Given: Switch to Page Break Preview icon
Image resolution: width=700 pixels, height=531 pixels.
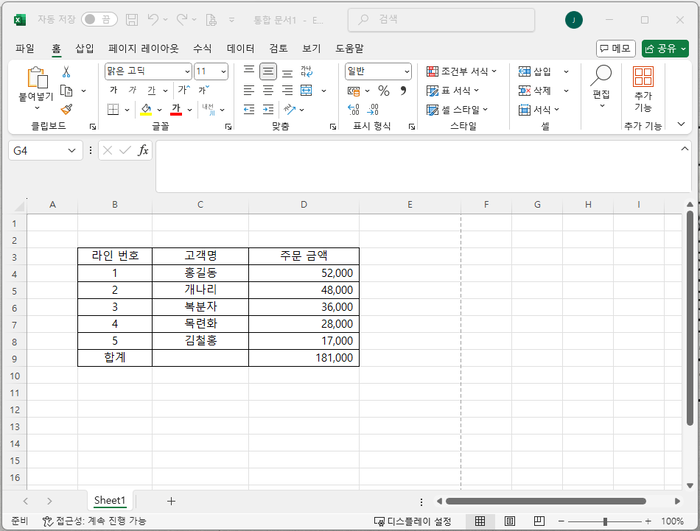Looking at the screenshot, I should (x=539, y=521).
